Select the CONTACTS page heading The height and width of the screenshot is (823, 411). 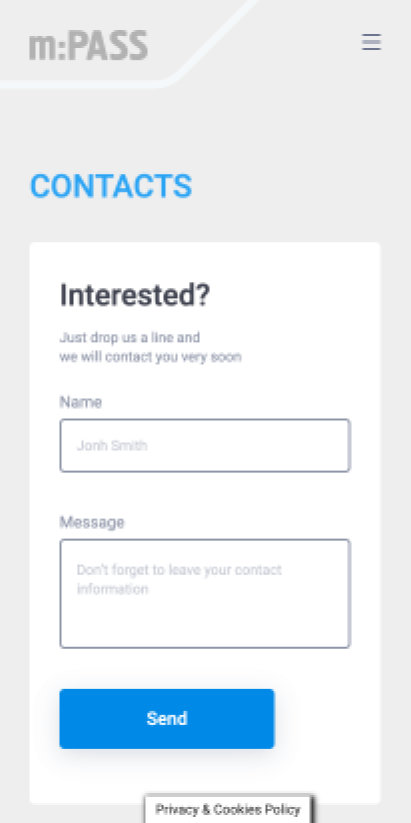(111, 186)
